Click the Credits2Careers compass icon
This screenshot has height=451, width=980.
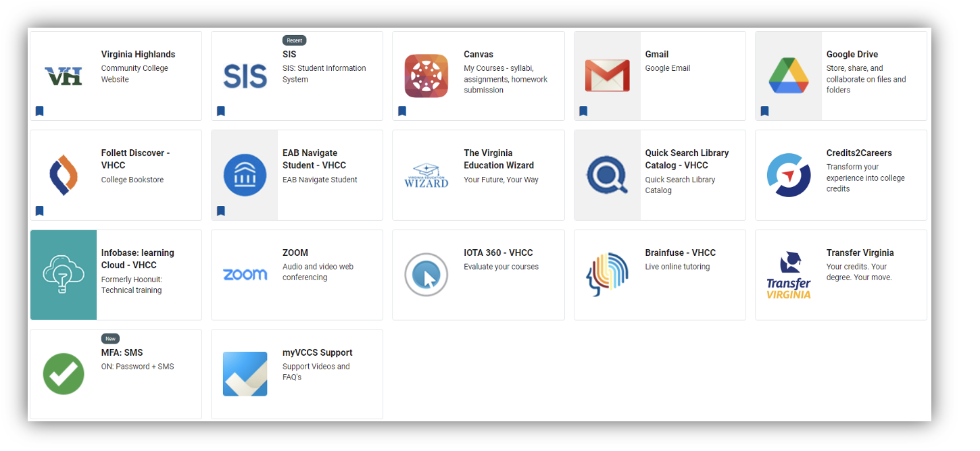(789, 175)
